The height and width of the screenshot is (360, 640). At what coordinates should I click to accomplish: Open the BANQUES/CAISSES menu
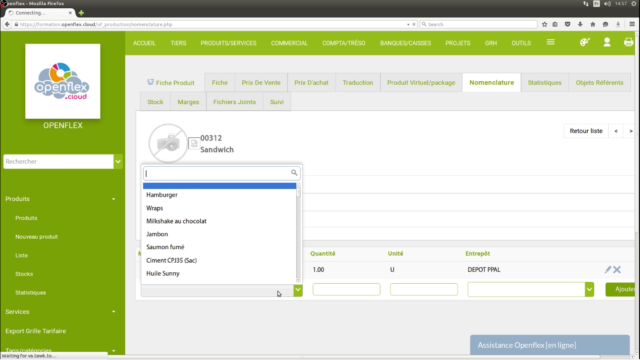(x=405, y=43)
